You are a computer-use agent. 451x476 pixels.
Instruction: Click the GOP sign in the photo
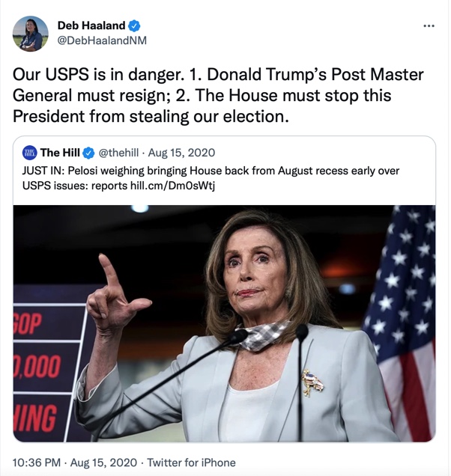[x=28, y=324]
